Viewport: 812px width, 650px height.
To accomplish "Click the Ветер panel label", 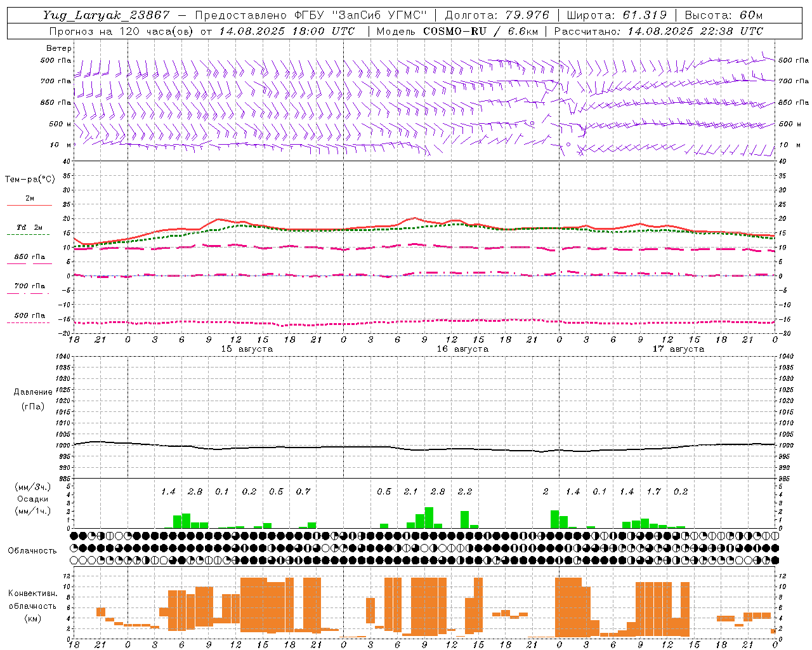I will click(x=59, y=48).
